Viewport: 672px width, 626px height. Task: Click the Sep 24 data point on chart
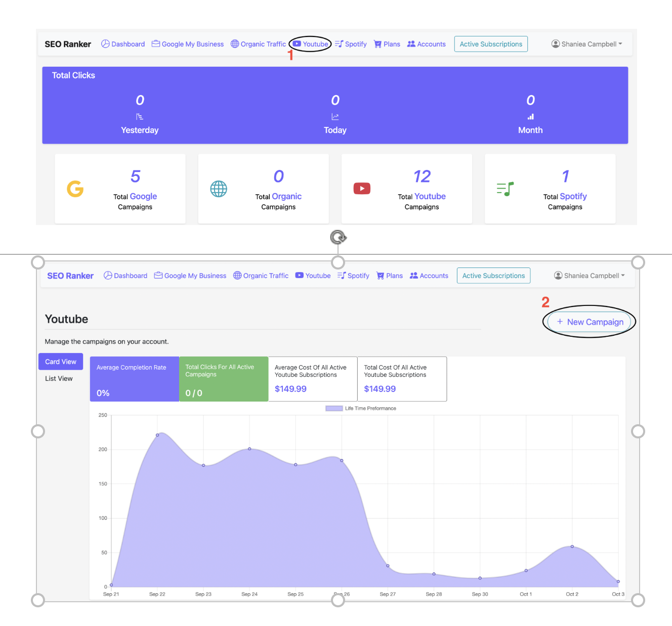[x=249, y=449]
